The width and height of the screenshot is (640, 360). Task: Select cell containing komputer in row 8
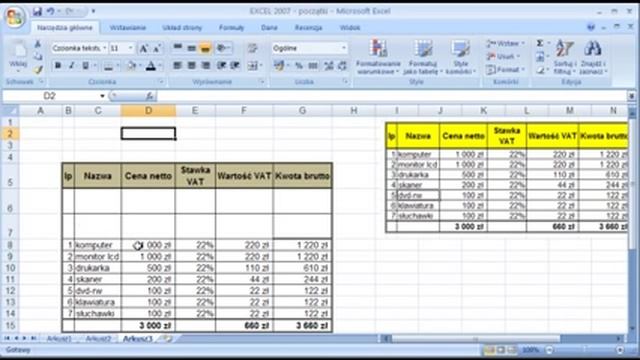coord(98,245)
